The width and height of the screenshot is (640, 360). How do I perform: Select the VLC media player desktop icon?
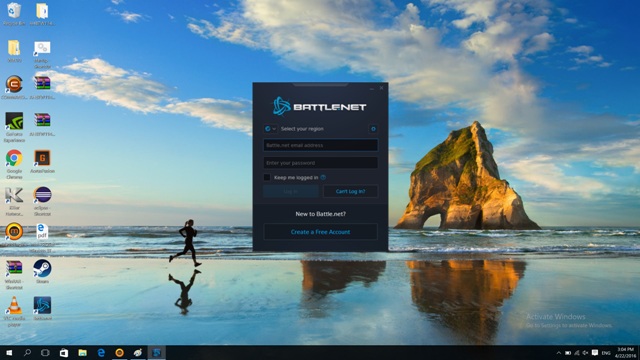pyautogui.click(x=14, y=311)
